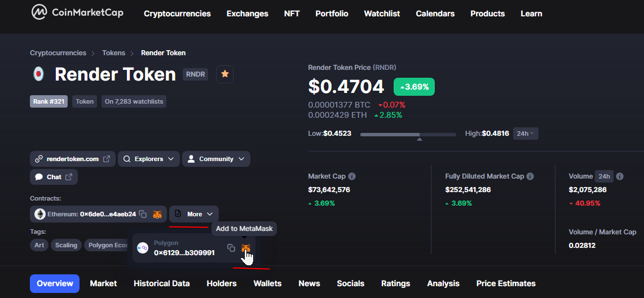Open Watchlist page

pos(382,14)
